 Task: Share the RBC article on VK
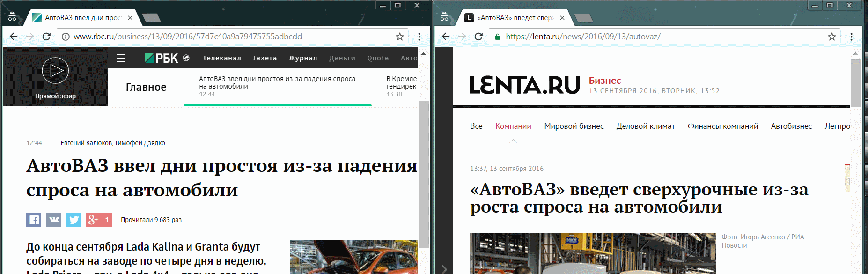tap(54, 220)
